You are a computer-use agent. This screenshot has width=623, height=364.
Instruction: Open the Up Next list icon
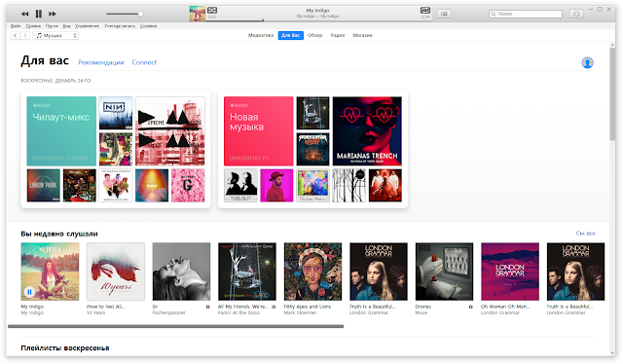click(x=444, y=14)
